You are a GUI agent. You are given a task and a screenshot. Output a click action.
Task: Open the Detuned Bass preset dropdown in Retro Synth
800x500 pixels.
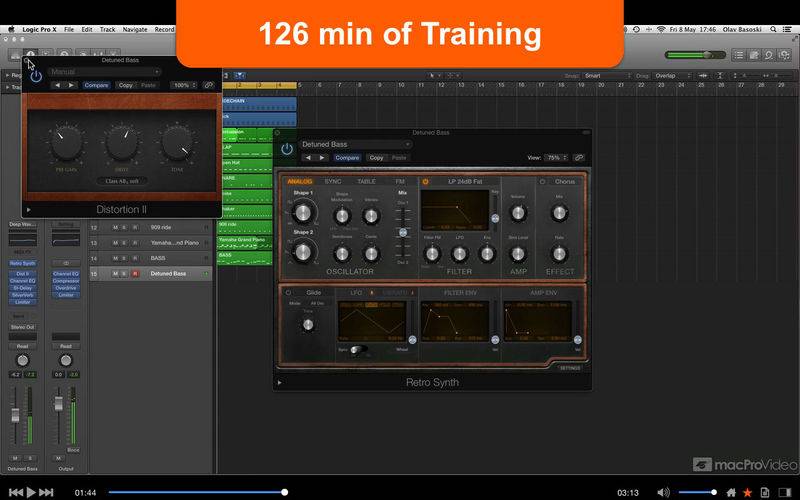pos(356,144)
